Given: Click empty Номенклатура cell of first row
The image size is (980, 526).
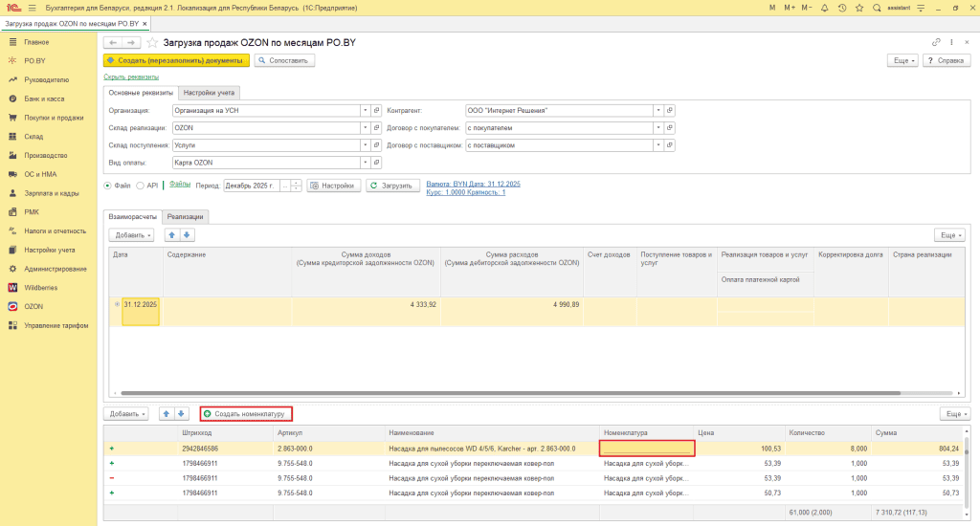Looking at the screenshot, I should click(x=647, y=449).
